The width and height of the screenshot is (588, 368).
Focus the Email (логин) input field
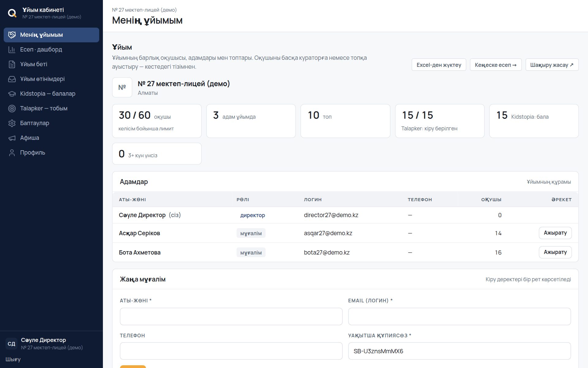pyautogui.click(x=459, y=316)
